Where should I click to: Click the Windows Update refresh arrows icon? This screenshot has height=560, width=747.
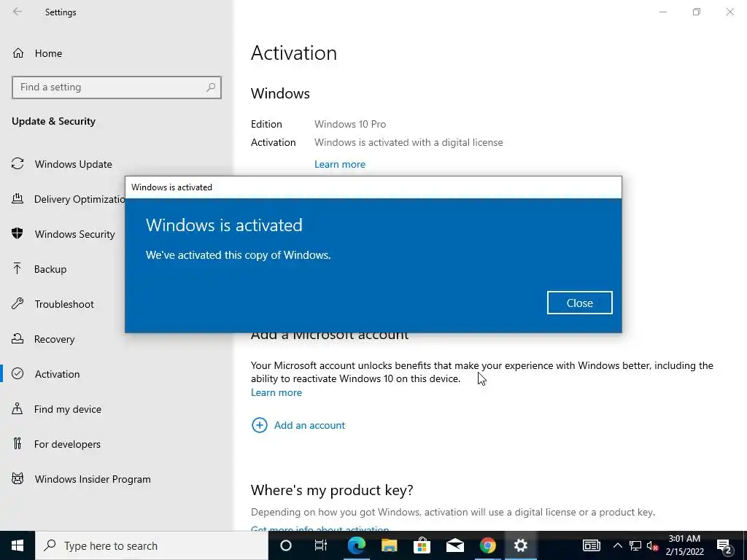pos(18,164)
